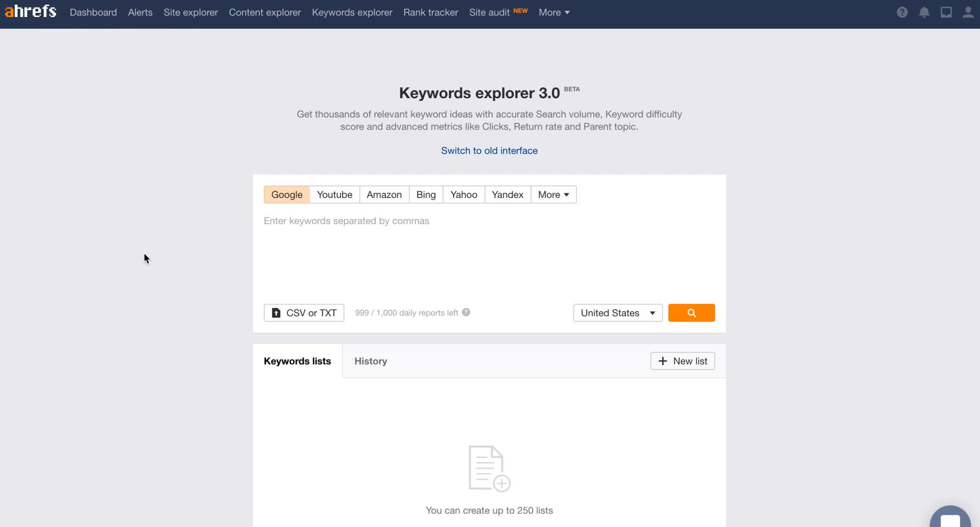This screenshot has width=980, height=527.
Task: Open Site explorer
Action: pos(191,12)
